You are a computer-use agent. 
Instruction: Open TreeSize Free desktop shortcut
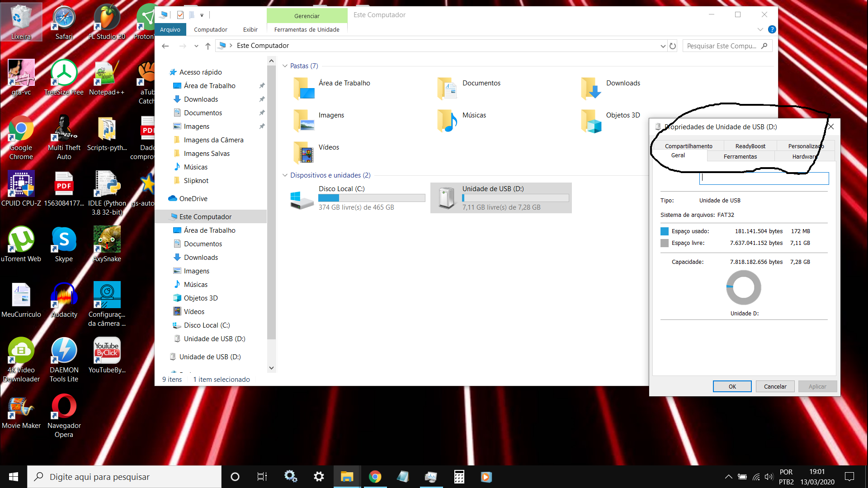[x=64, y=77]
